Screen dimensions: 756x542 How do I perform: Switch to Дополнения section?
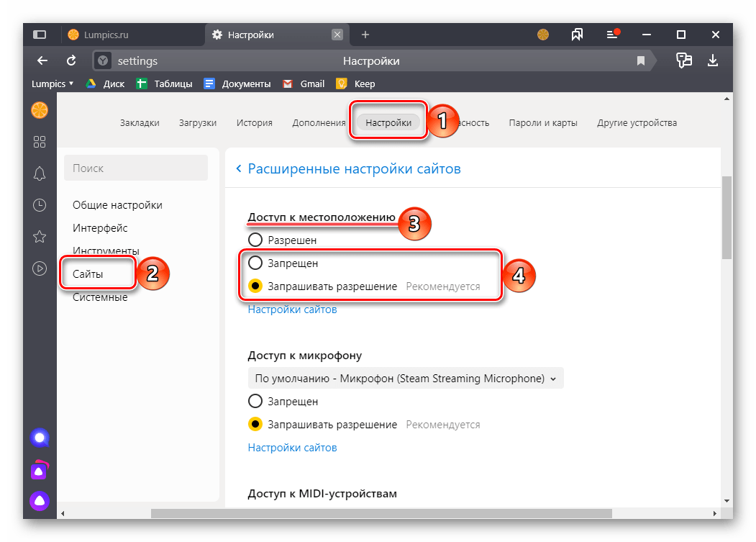[319, 123]
